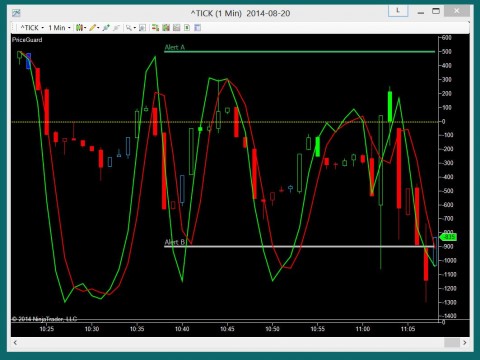
Task: Select the green Alert A horizontal line
Action: (299, 52)
